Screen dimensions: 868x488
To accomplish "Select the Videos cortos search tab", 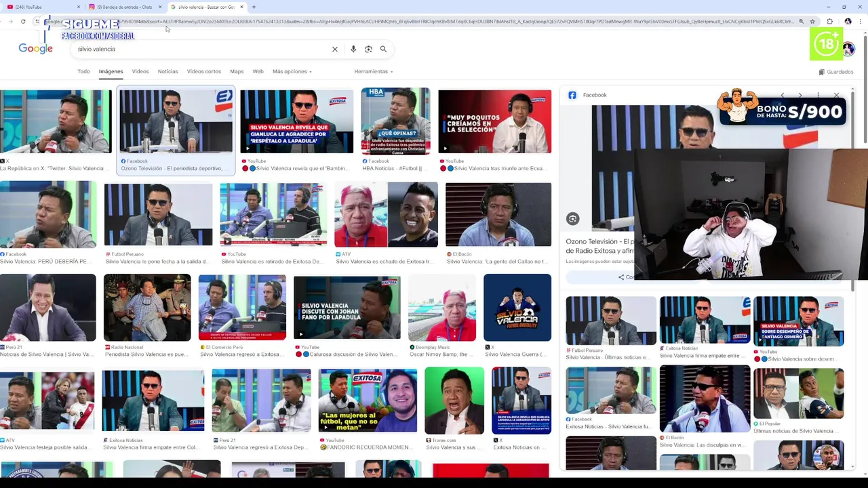I will [204, 71].
